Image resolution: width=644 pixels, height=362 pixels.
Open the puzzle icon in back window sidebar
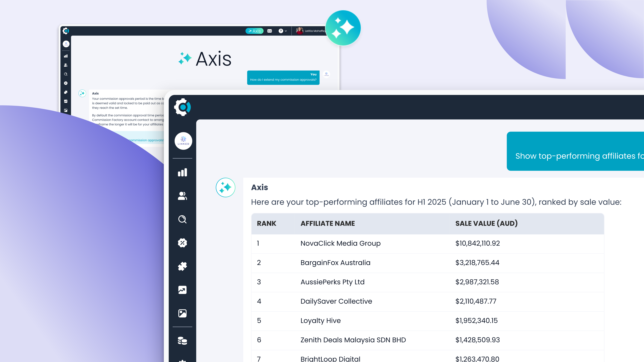[x=66, y=92]
